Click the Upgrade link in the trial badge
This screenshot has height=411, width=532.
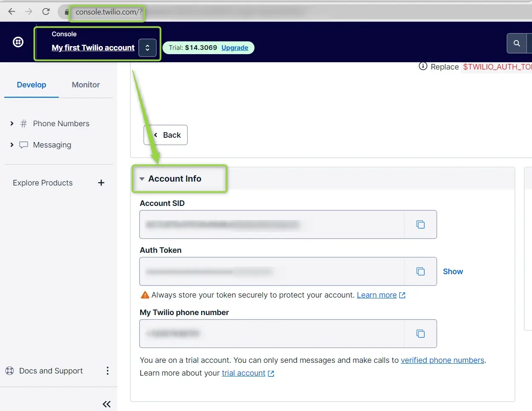(234, 48)
